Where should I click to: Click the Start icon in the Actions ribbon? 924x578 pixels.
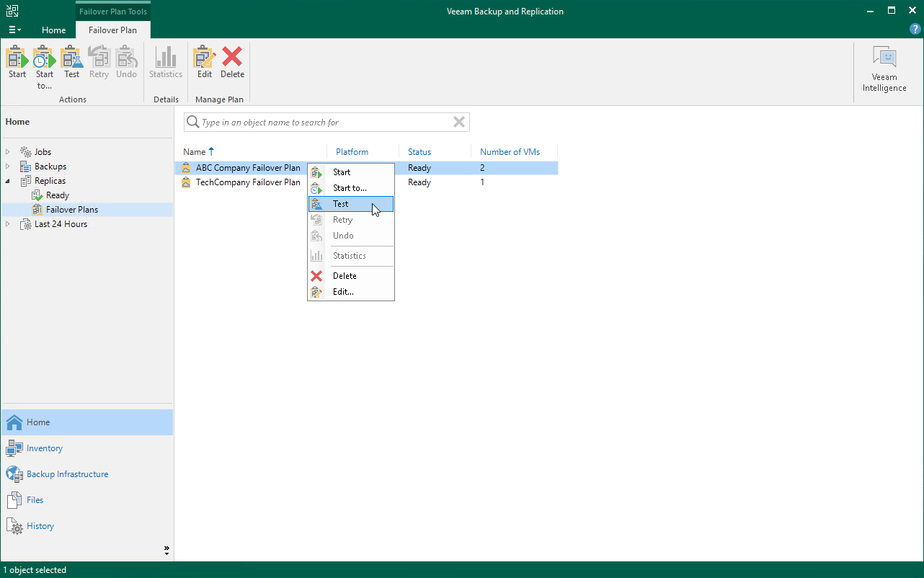pos(16,65)
